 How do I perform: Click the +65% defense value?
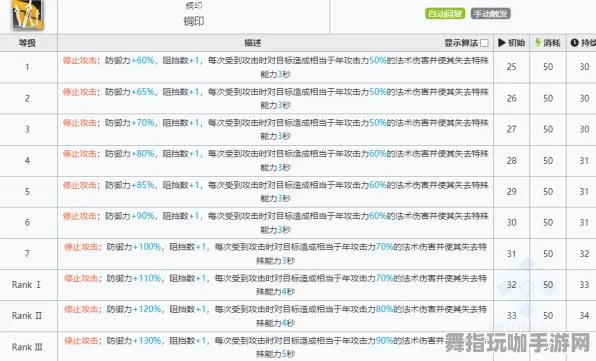[143, 92]
